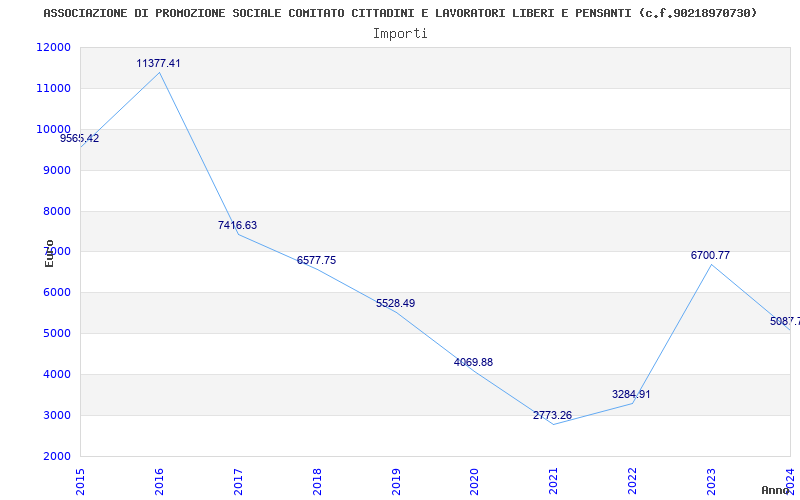Click the chart title with c.f.90218970730
Viewport: 800px width, 500px height.
(x=400, y=13)
